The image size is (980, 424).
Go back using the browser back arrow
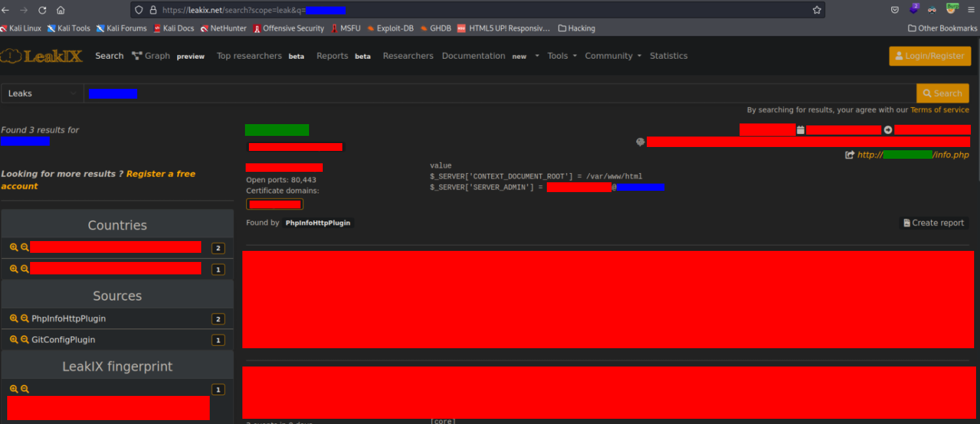click(6, 10)
